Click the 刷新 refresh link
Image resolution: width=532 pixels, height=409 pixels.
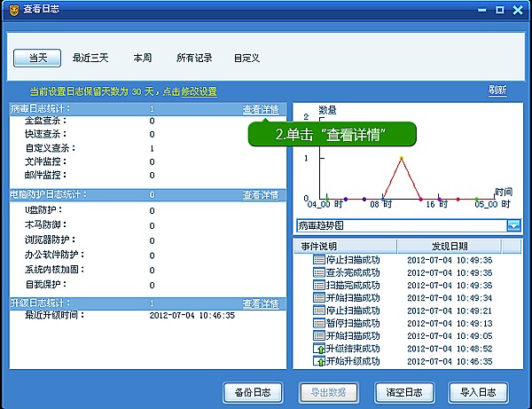point(497,90)
